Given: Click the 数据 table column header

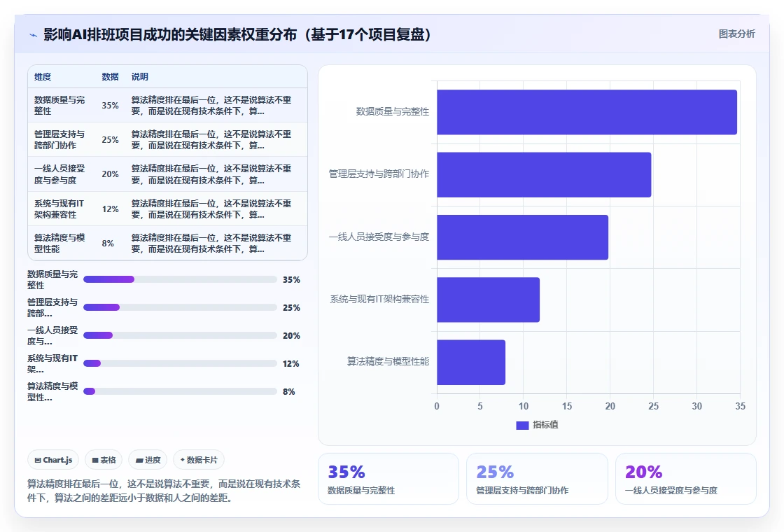Looking at the screenshot, I should click(x=110, y=77).
